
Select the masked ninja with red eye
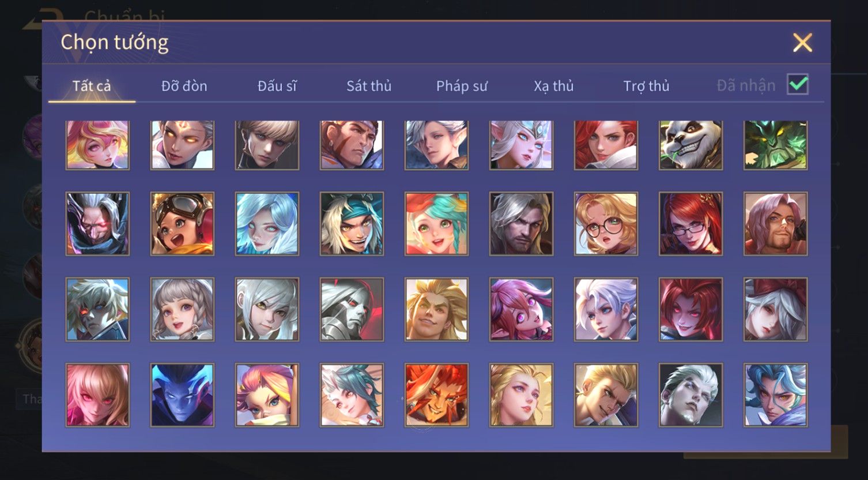(x=97, y=224)
